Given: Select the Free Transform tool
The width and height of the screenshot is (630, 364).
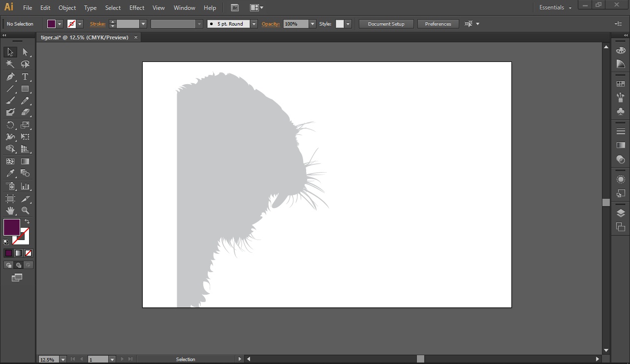Looking at the screenshot, I should click(x=25, y=137).
